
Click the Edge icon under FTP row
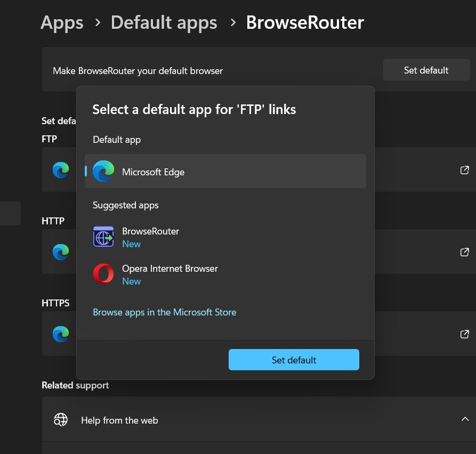(61, 169)
